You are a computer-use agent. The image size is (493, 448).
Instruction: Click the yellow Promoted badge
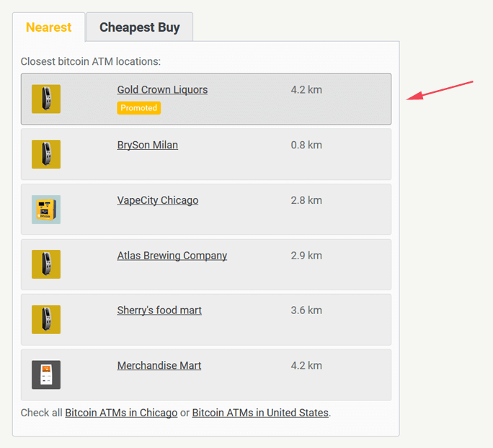pyautogui.click(x=138, y=108)
